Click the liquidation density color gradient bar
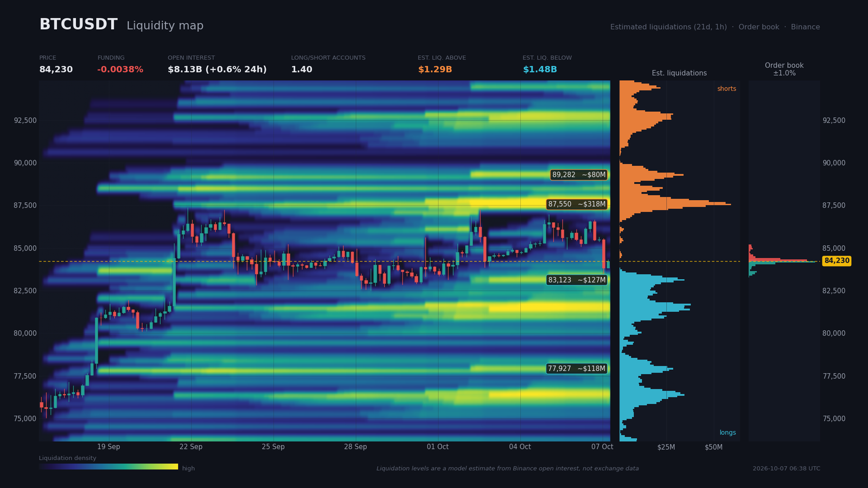The image size is (868, 488). [x=108, y=466]
